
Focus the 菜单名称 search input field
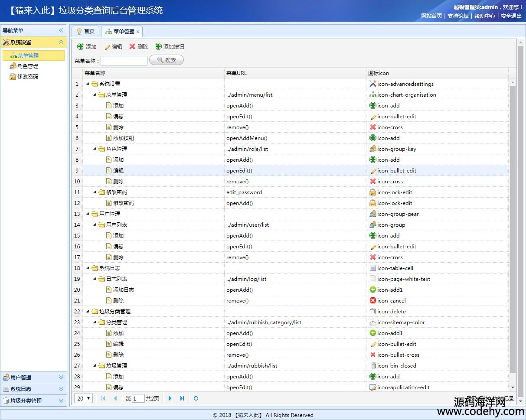click(x=124, y=61)
